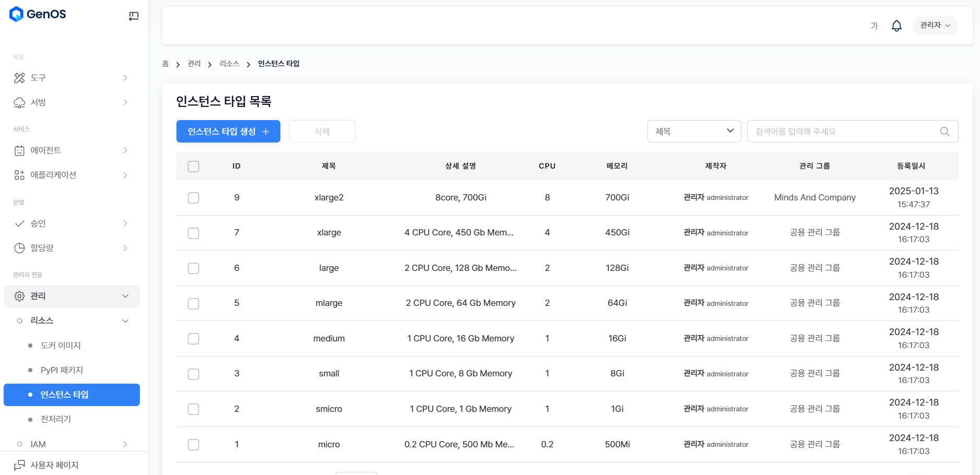
Task: Toggle the select-all header checkbox
Action: (x=193, y=167)
